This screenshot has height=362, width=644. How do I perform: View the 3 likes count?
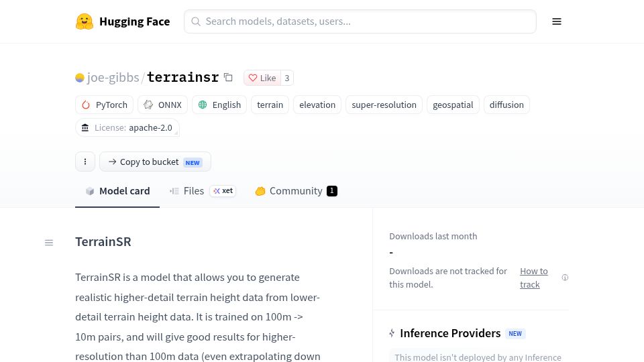tap(287, 78)
